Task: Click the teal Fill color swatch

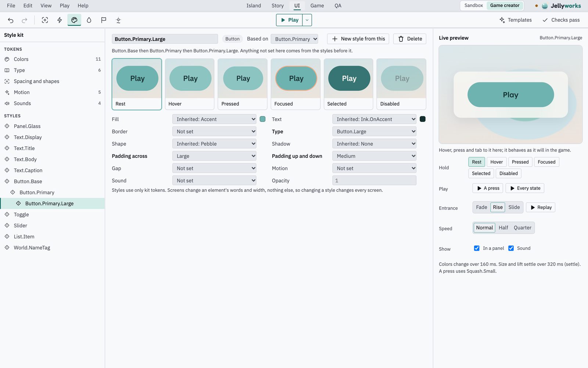Action: [262, 119]
